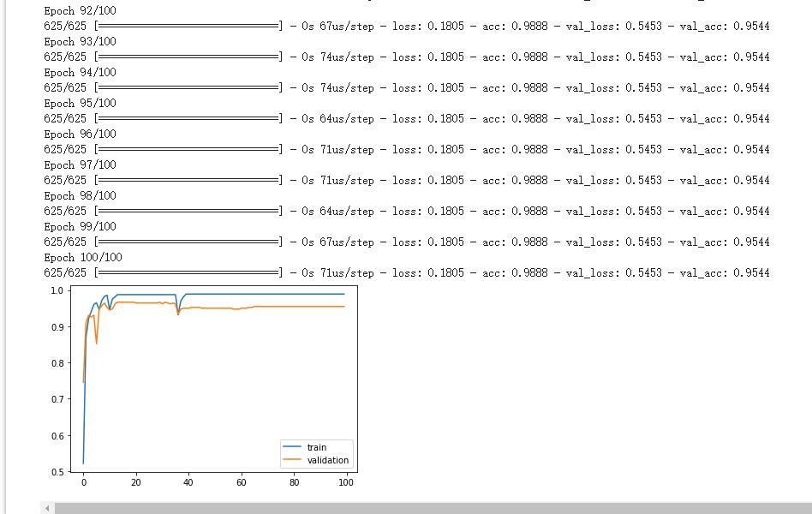Screen dimensions: 812x514
Task: Click the orange validation line sample in legend
Action: [x=292, y=459]
